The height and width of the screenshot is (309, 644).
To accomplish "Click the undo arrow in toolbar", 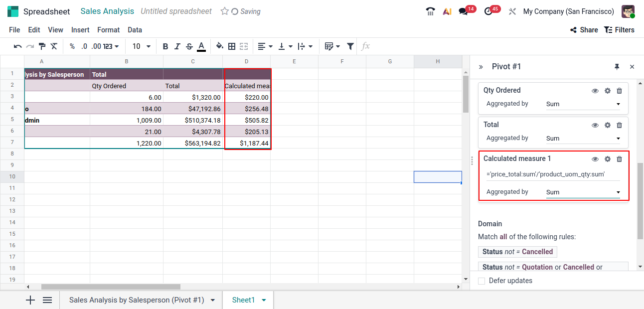I will pos(17,46).
